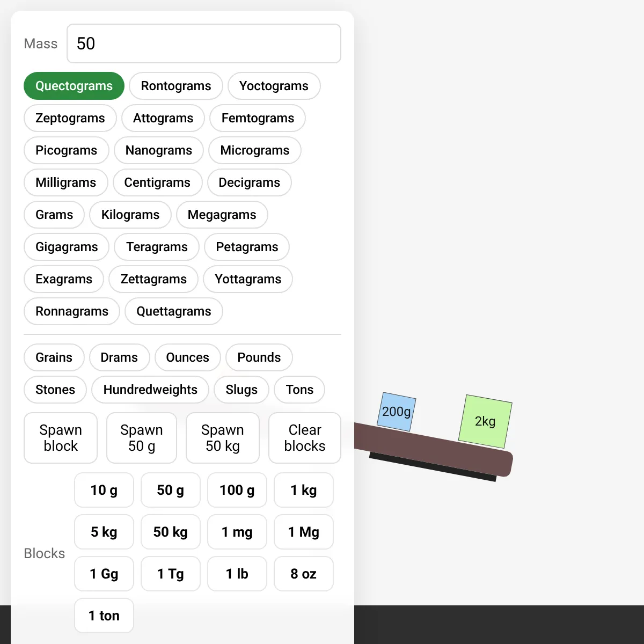Add a 1 lb block preset
644x644 pixels.
click(x=237, y=574)
